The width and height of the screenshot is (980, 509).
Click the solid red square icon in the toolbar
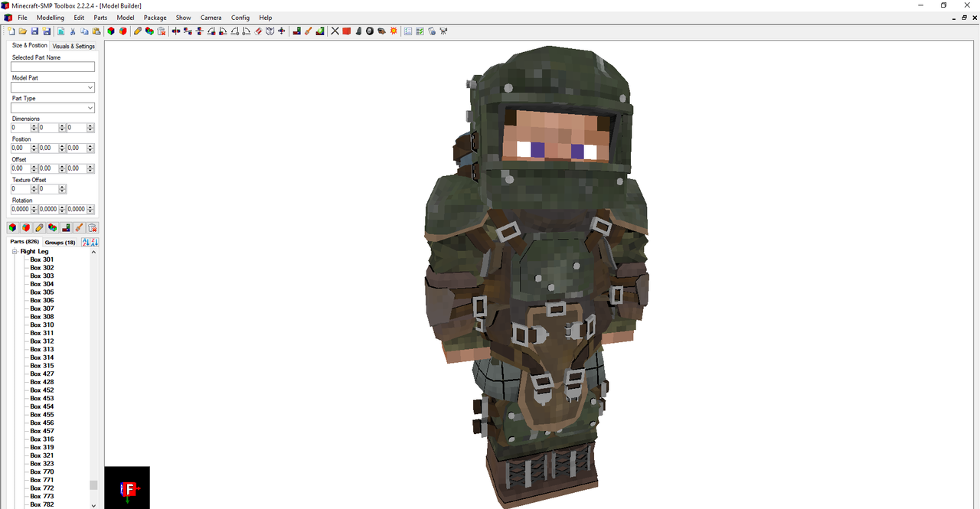346,31
